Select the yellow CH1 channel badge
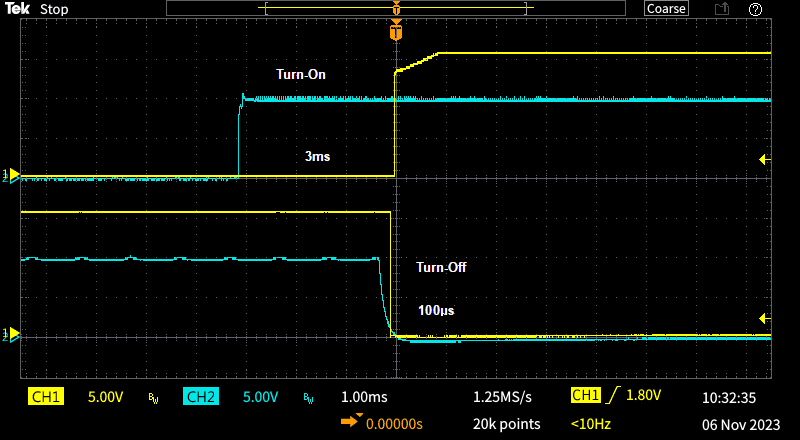Viewport: 800px width, 440px height. click(x=46, y=397)
